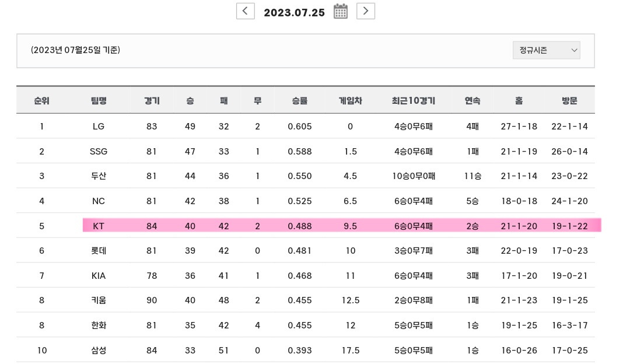Click the 승률 column header

pos(300,100)
